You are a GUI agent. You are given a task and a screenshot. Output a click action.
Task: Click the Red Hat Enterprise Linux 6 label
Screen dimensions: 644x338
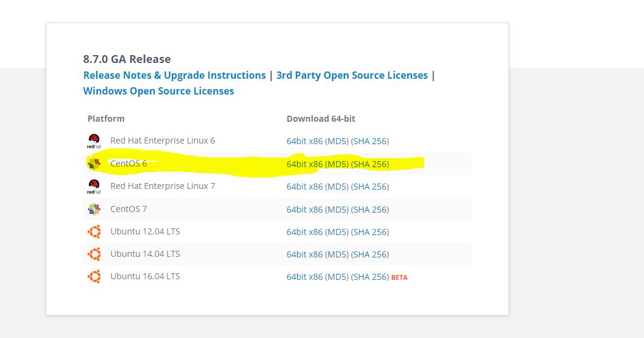click(163, 141)
